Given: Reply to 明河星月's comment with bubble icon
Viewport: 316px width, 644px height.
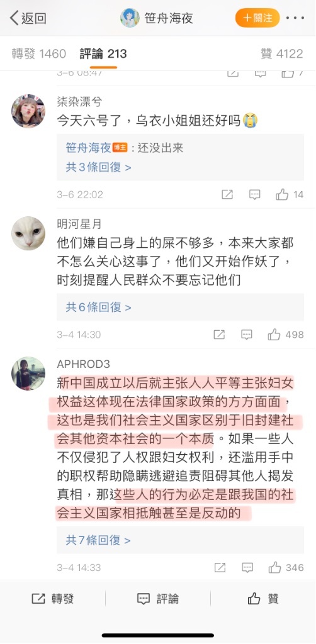Looking at the screenshot, I should click(247, 335).
